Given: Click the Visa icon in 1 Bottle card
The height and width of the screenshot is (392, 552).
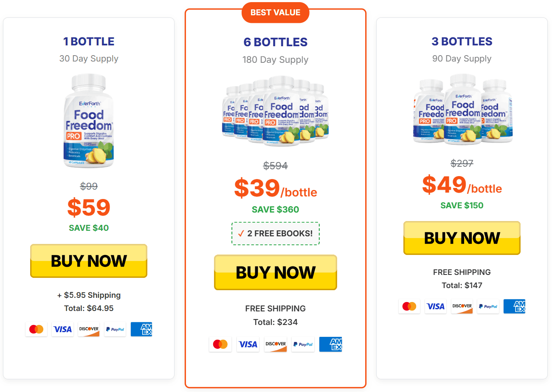Looking at the screenshot, I should pyautogui.click(x=62, y=329).
